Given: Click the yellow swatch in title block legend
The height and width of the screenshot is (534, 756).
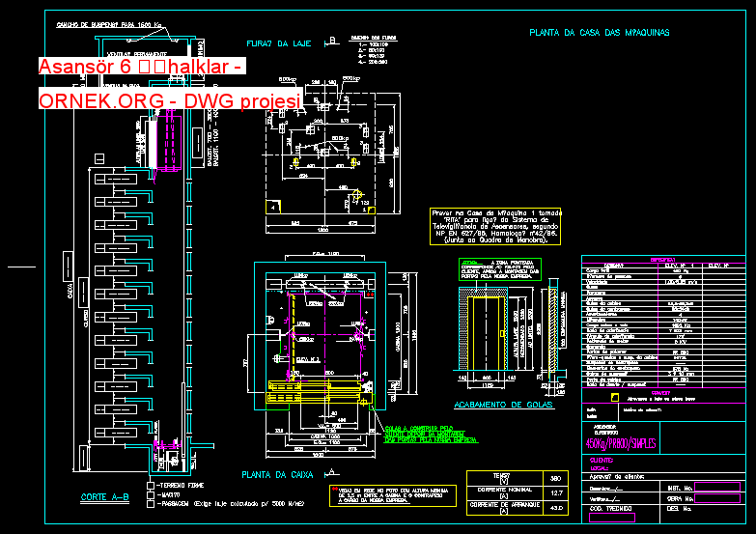Looking at the screenshot, I should (614, 396).
